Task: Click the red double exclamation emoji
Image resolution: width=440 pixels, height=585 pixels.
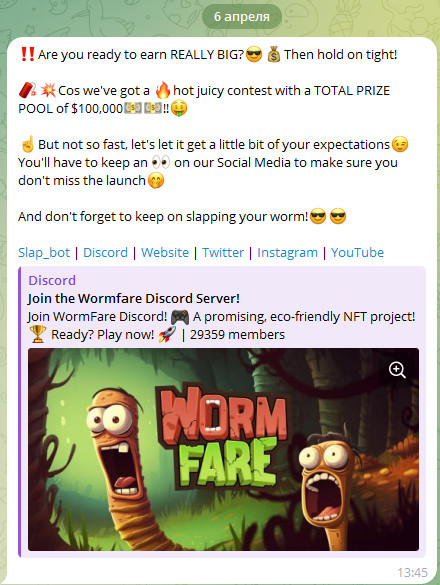Action: (27, 54)
